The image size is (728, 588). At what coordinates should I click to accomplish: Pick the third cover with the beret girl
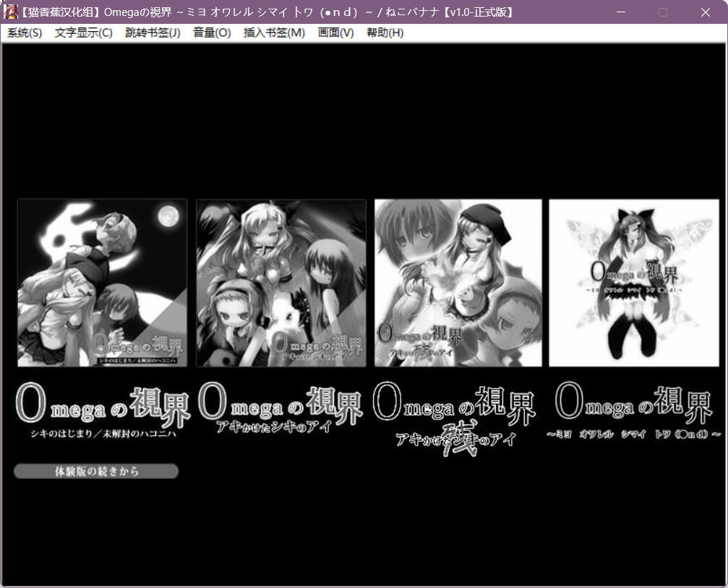pos(458,283)
